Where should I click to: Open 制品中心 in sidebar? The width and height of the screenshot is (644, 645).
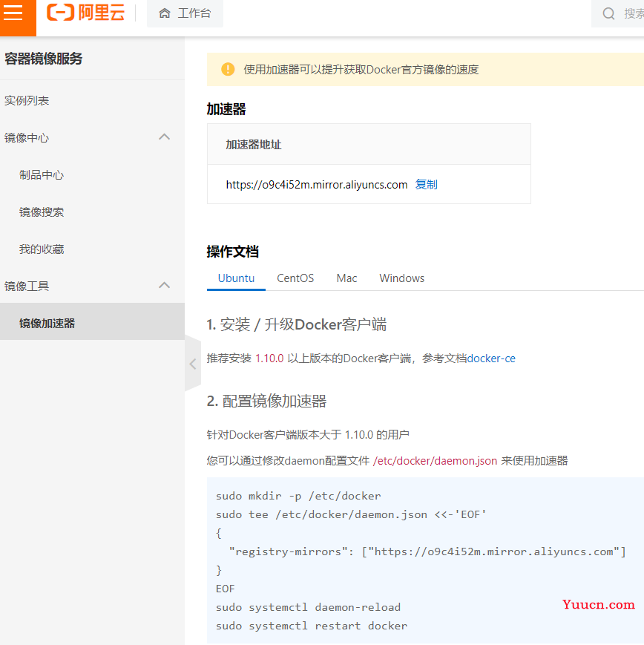(42, 175)
